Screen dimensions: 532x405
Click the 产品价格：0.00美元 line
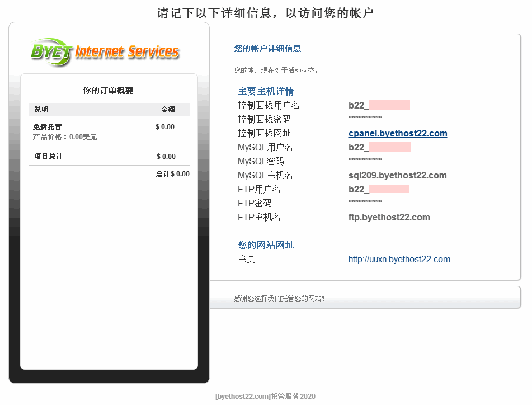(65, 137)
